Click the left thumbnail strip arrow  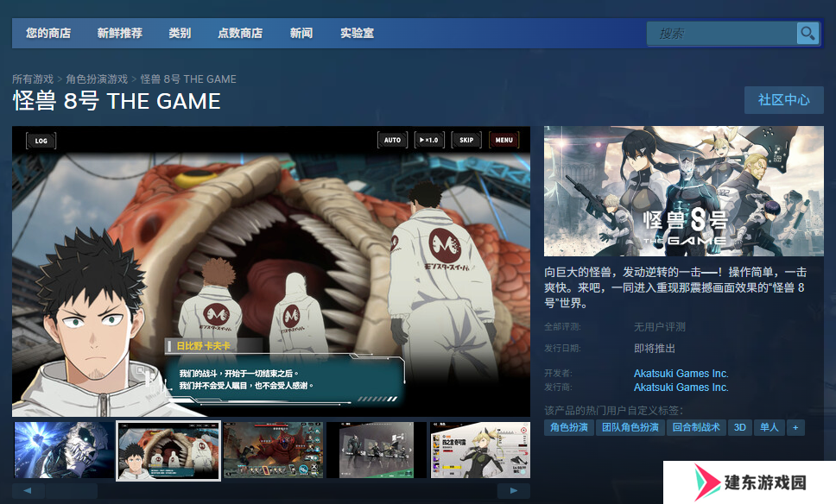28,491
